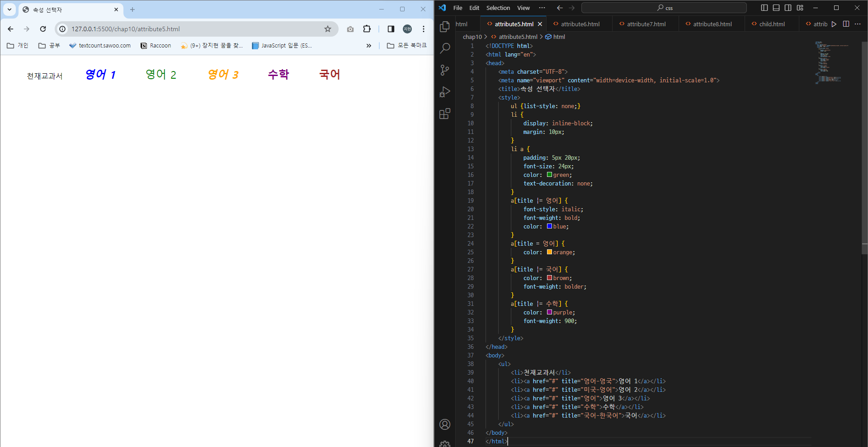Screen dimensions: 868x447
Task: Click the orange color swatch in code
Action: click(549, 252)
